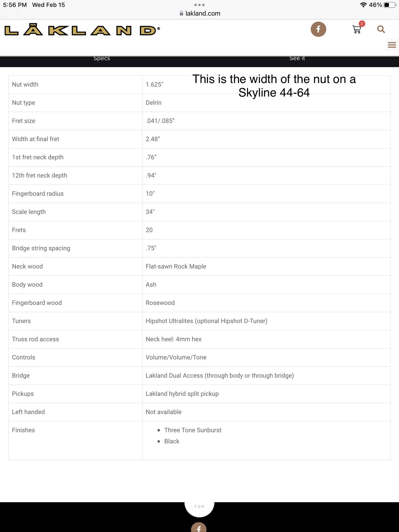This screenshot has width=399, height=532.
Task: Select the Nut width value 1.625"
Action: coord(154,84)
